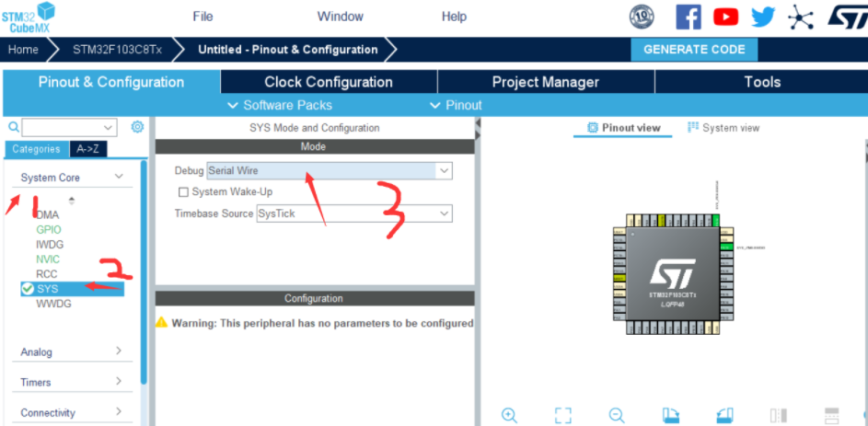
Task: Click the sort arrows above DMA
Action: click(x=72, y=201)
